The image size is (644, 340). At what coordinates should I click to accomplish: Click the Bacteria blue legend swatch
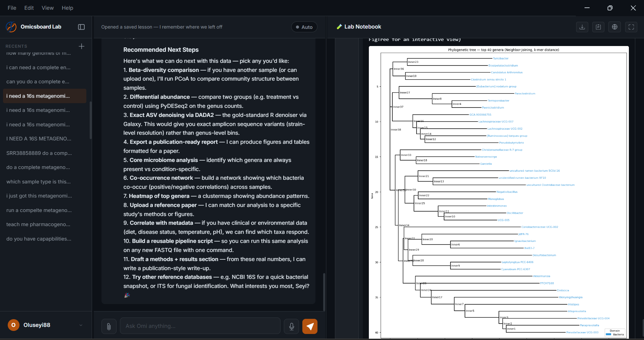point(608,335)
